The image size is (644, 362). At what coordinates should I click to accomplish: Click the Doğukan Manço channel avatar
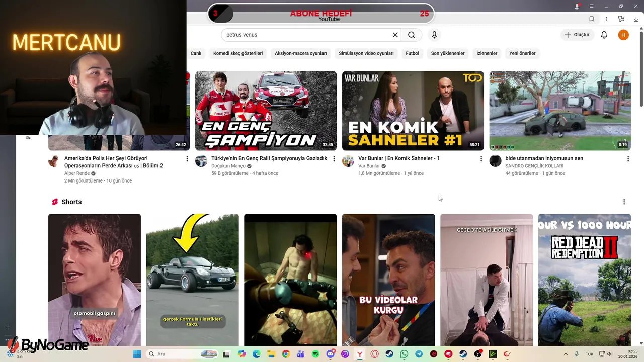click(x=201, y=161)
